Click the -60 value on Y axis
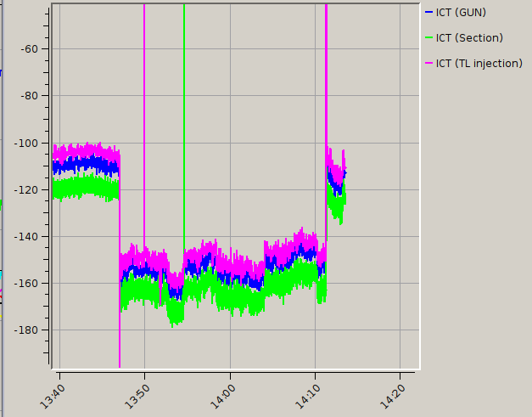This screenshot has width=532, height=417. (x=29, y=48)
